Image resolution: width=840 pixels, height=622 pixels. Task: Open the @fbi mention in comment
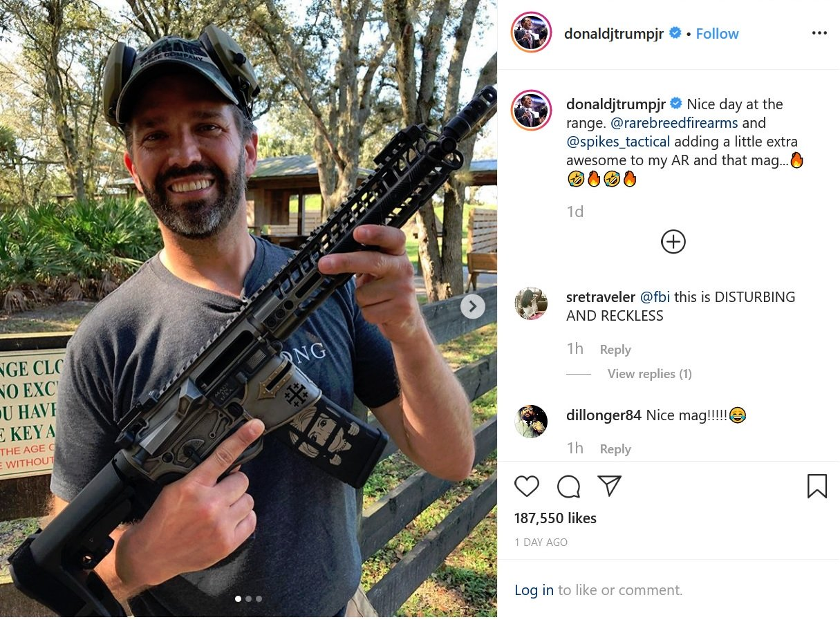[x=655, y=297]
